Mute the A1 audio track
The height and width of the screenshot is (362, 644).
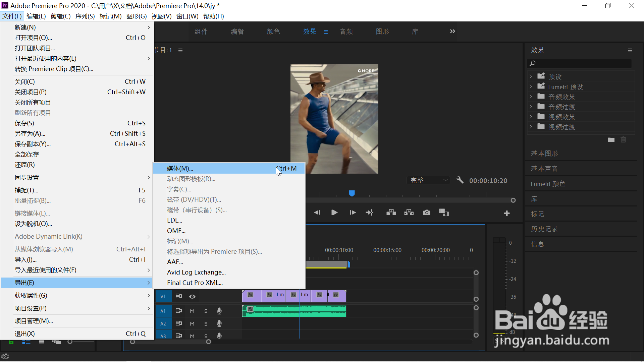coord(192,311)
